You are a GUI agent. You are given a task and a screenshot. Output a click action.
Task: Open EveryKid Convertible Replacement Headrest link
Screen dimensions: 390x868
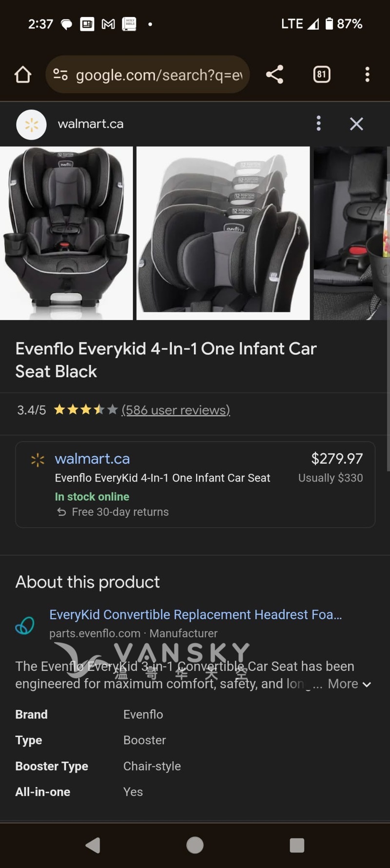tap(195, 614)
